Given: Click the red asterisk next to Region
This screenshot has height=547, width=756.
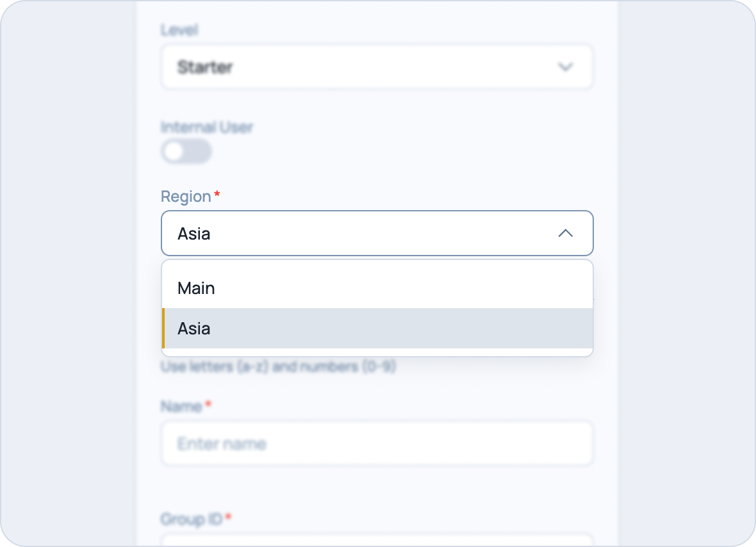Looking at the screenshot, I should [217, 193].
